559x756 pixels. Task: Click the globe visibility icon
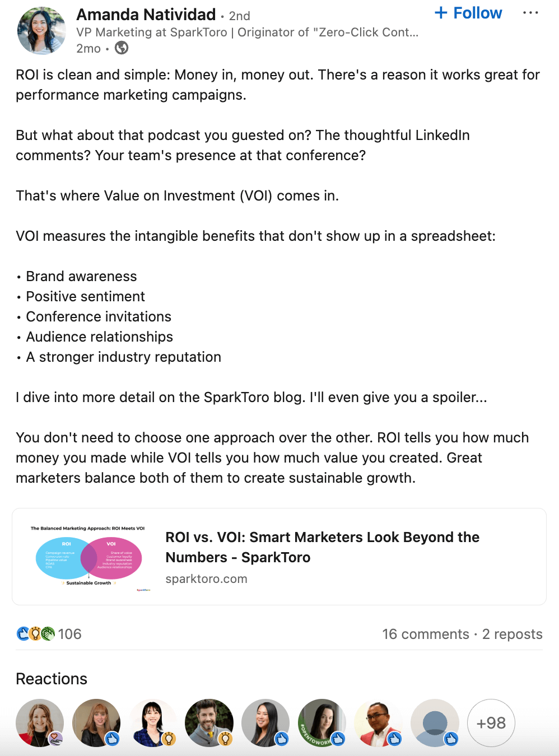point(122,48)
